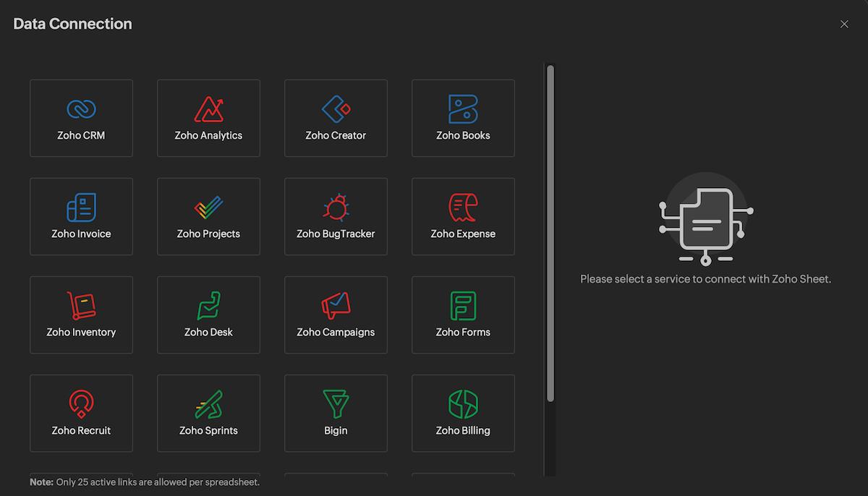Open the Zoho Creator connector
This screenshot has width=868, height=496.
(x=336, y=118)
